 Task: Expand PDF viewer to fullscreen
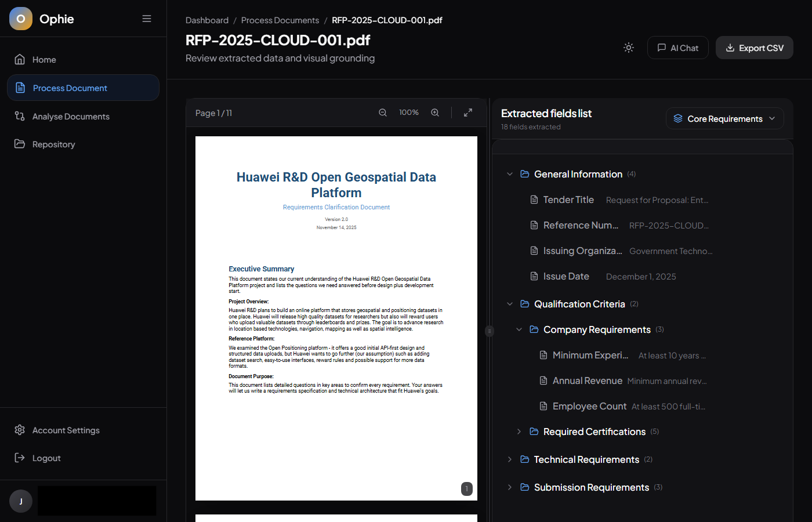(468, 113)
